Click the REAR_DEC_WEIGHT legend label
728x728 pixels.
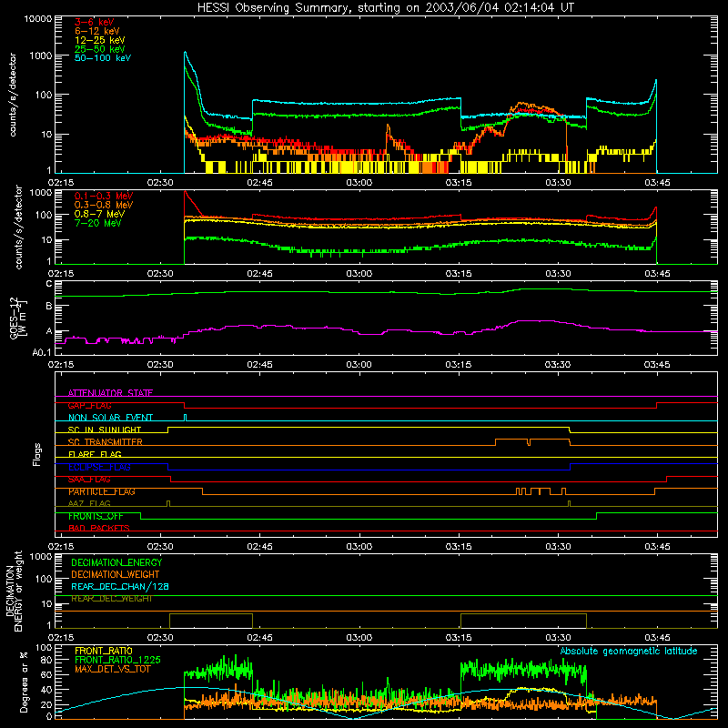[112, 599]
